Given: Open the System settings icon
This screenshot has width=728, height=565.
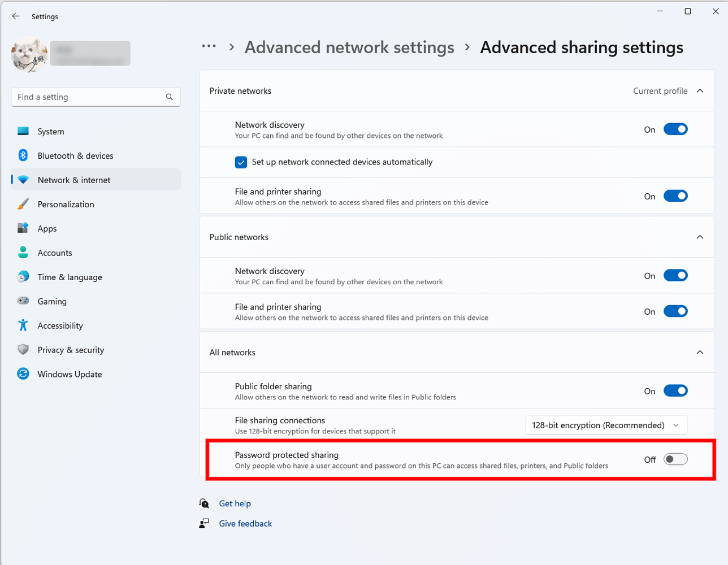Looking at the screenshot, I should point(23,131).
